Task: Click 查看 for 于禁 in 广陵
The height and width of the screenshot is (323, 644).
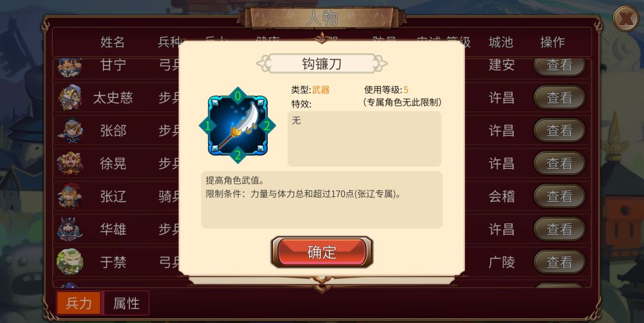Action: coord(559,262)
